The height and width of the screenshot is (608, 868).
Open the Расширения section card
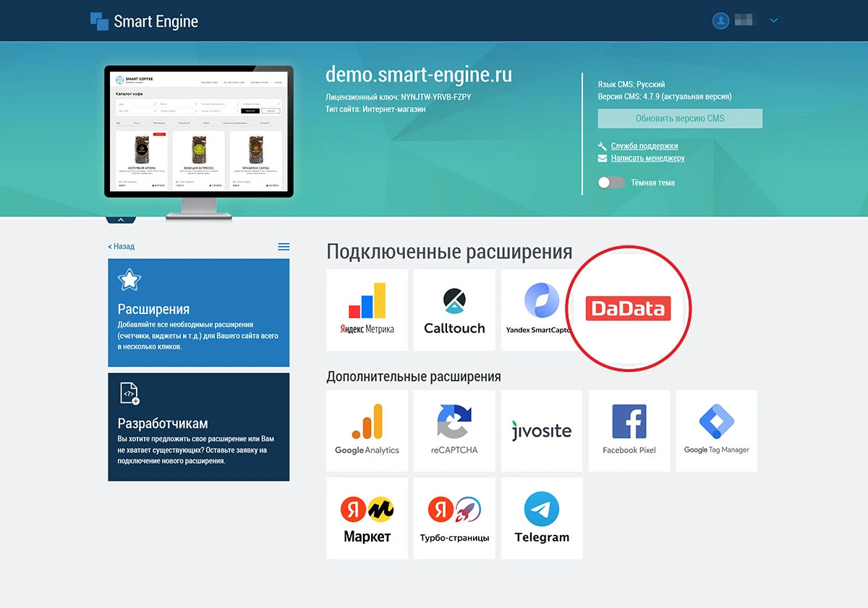click(199, 313)
